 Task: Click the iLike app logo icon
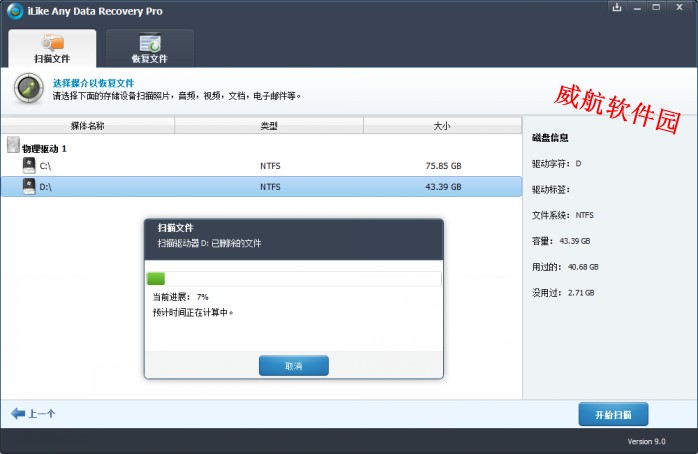coord(15,11)
